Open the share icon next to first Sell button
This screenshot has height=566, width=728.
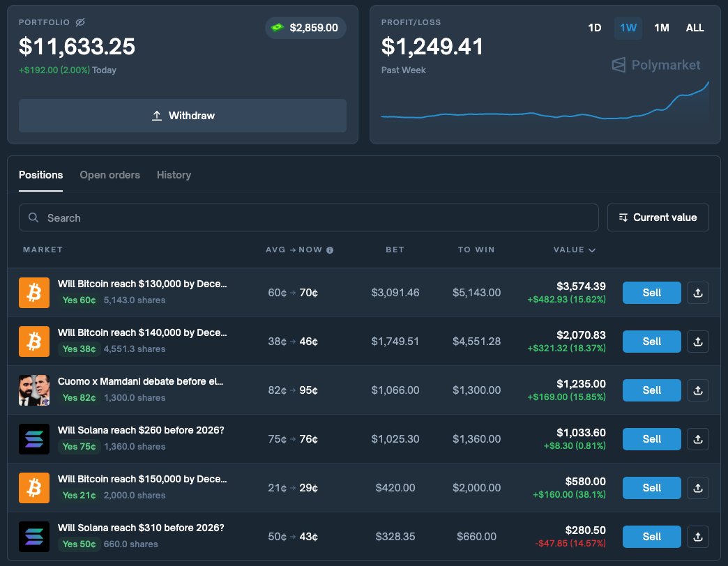coord(698,293)
